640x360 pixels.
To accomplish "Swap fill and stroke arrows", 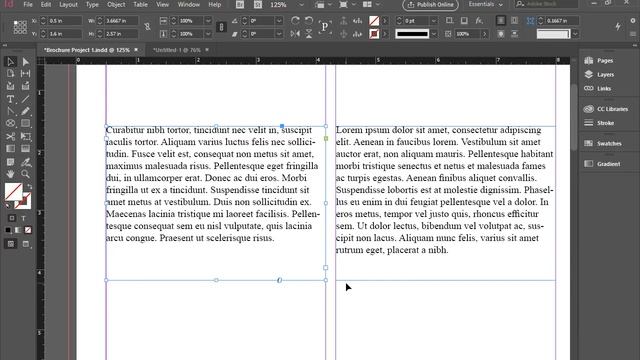I will (29, 187).
